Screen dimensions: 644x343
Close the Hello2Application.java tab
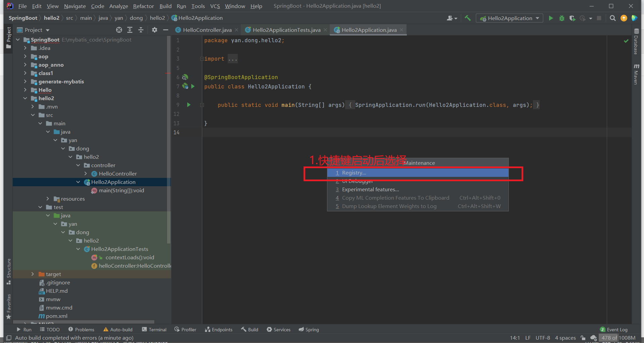click(401, 30)
